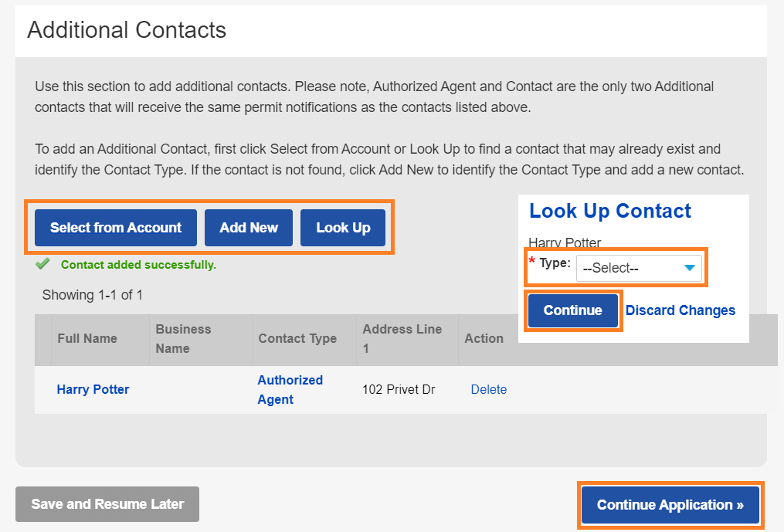Click the Look Up Contact heading
Viewport: 784px width, 532px height.
pos(610,212)
